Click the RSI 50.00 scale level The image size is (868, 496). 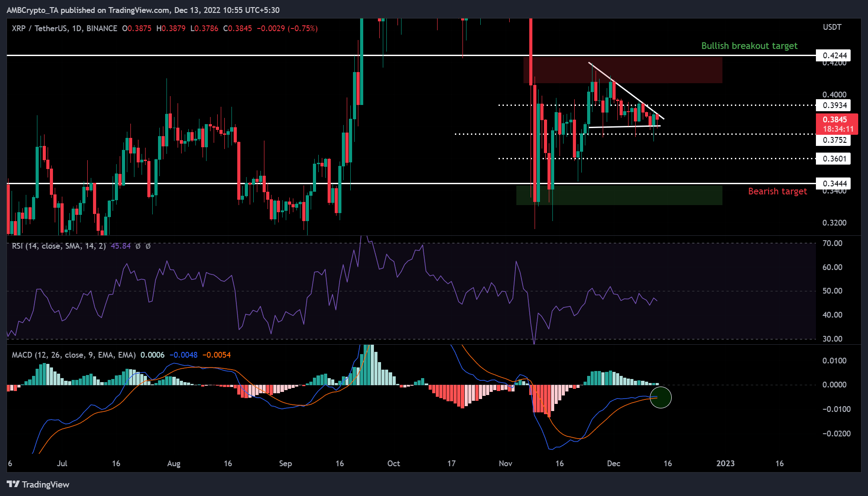coord(832,291)
